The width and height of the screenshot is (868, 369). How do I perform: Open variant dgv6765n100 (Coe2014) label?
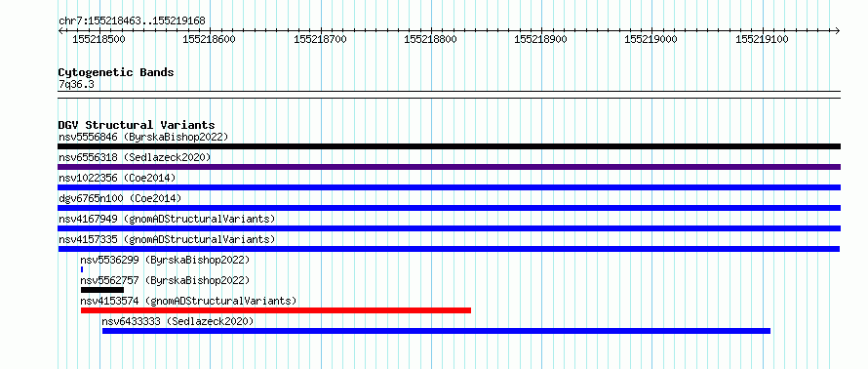click(x=120, y=198)
